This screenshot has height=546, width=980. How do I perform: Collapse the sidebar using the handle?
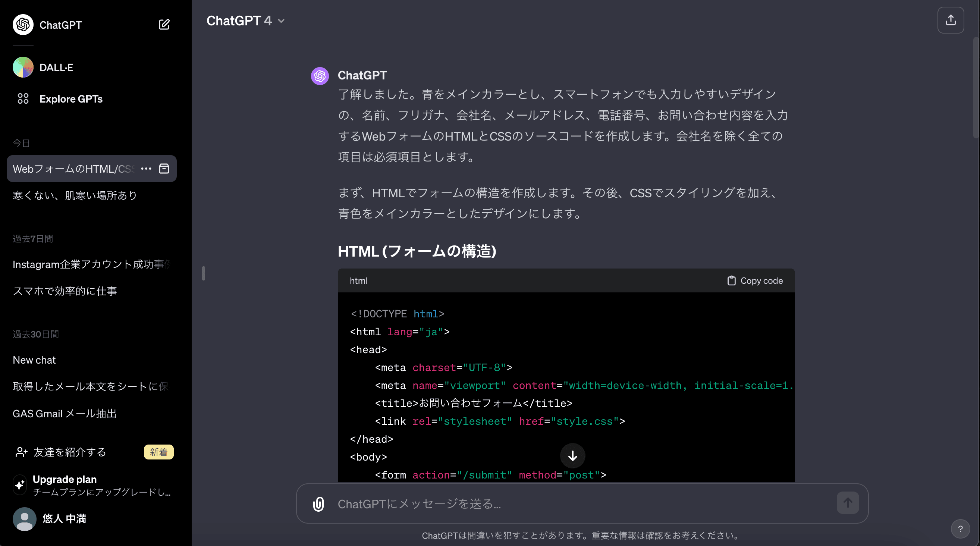(x=204, y=273)
